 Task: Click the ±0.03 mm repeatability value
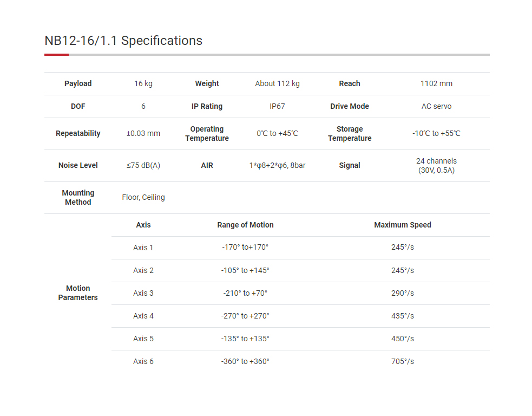[143, 133]
